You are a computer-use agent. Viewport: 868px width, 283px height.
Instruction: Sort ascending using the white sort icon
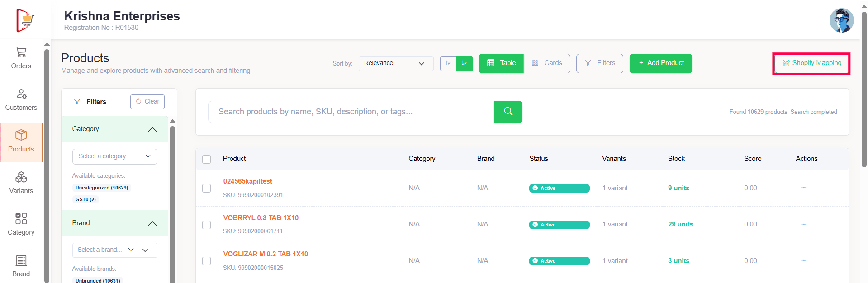pos(448,63)
